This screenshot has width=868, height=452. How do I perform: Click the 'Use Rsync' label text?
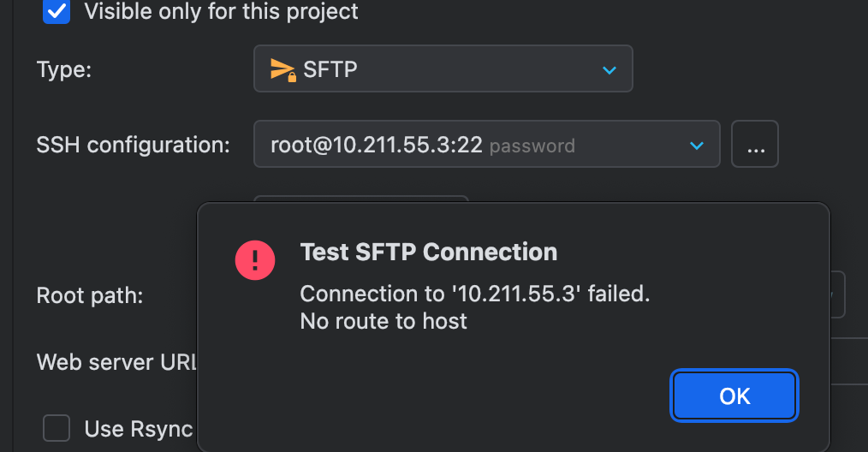coord(139,428)
